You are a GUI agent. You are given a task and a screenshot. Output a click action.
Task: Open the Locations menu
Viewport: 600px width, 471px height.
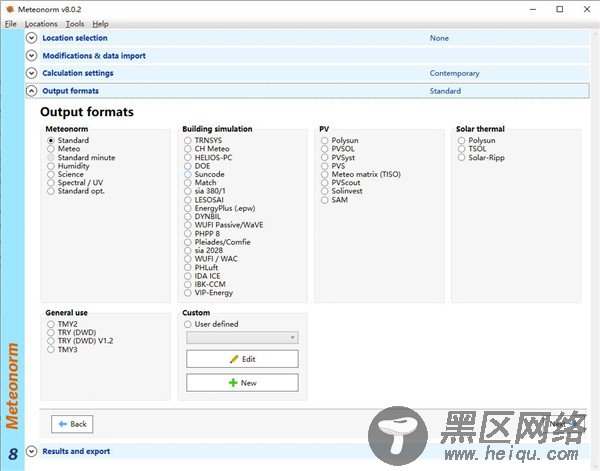pos(41,24)
